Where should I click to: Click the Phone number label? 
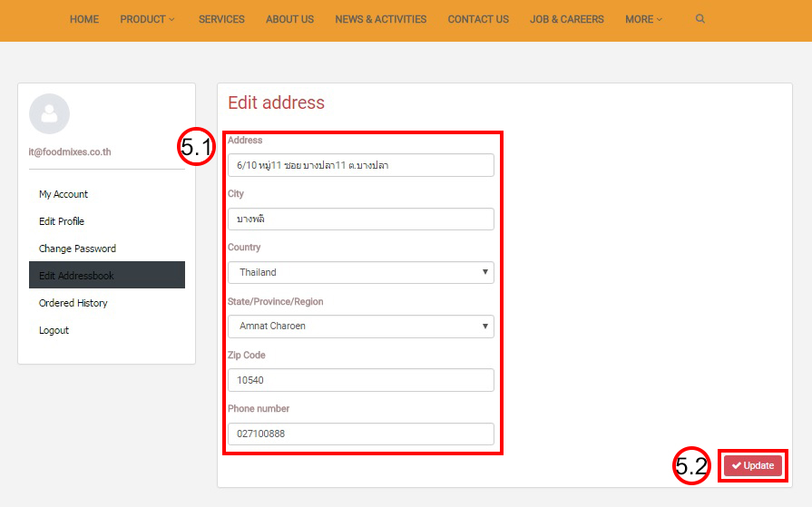tap(259, 409)
